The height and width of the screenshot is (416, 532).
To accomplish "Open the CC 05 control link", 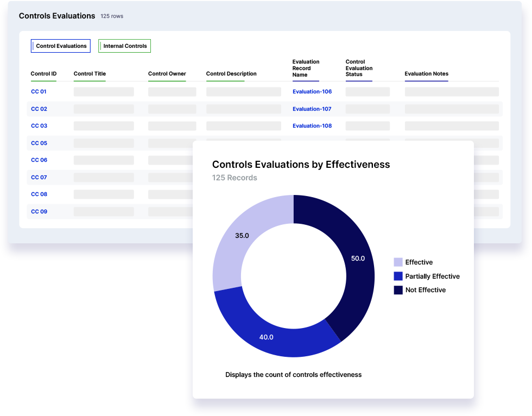I will (39, 143).
